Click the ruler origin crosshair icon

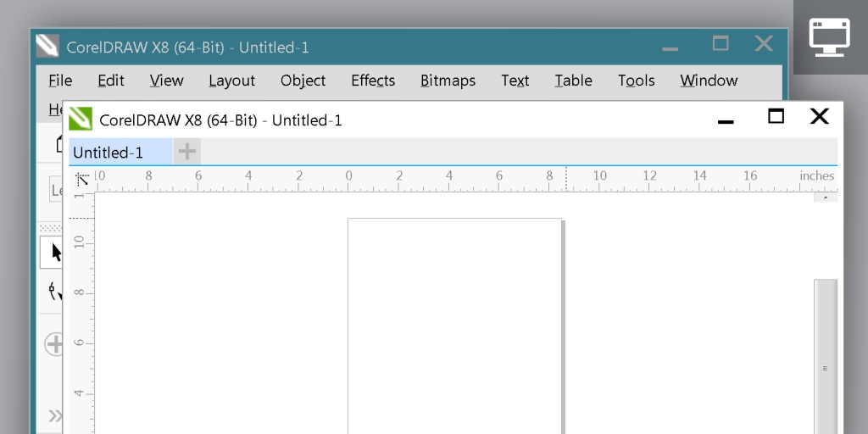[x=82, y=179]
